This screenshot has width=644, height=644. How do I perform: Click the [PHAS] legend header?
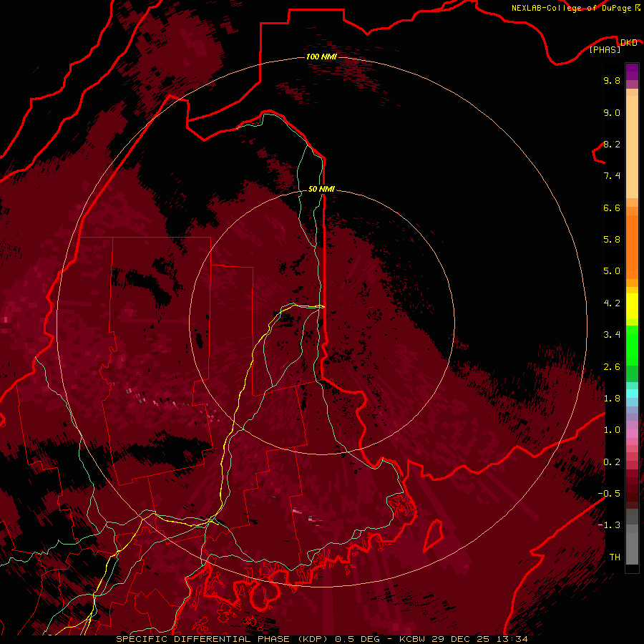[x=605, y=49]
